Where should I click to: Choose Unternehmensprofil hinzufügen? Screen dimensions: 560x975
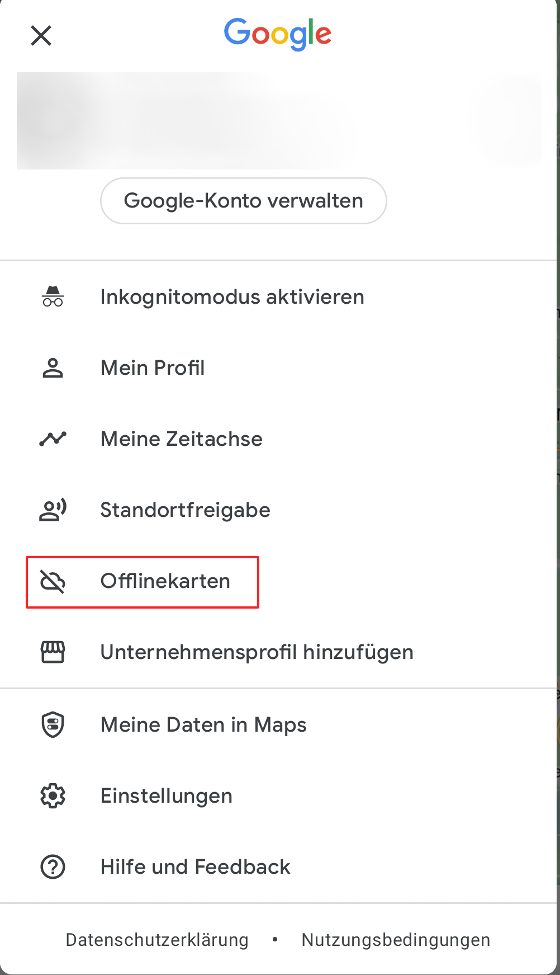pyautogui.click(x=279, y=652)
